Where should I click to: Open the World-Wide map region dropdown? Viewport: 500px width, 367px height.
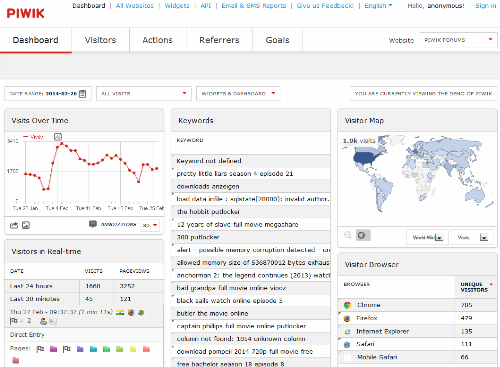pos(427,237)
